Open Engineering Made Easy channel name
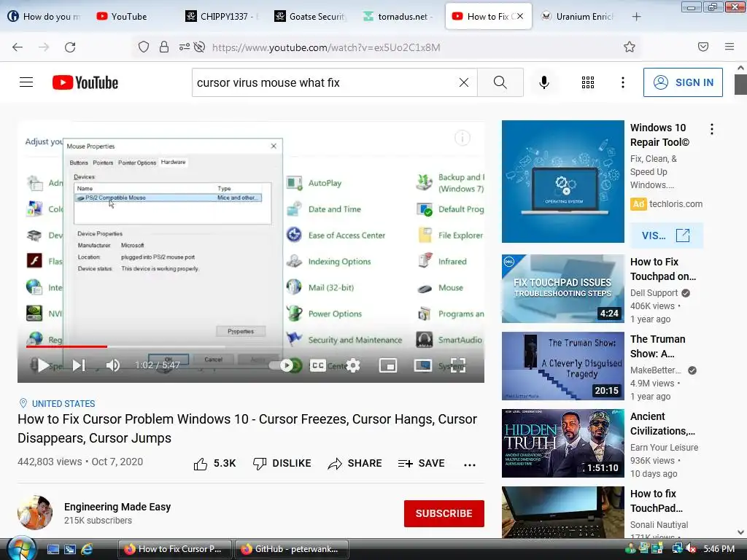The width and height of the screenshot is (747, 560). pos(117,507)
